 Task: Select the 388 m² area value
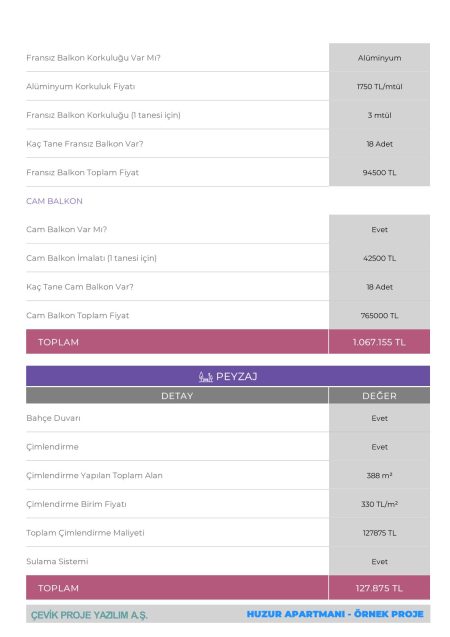[x=379, y=475]
